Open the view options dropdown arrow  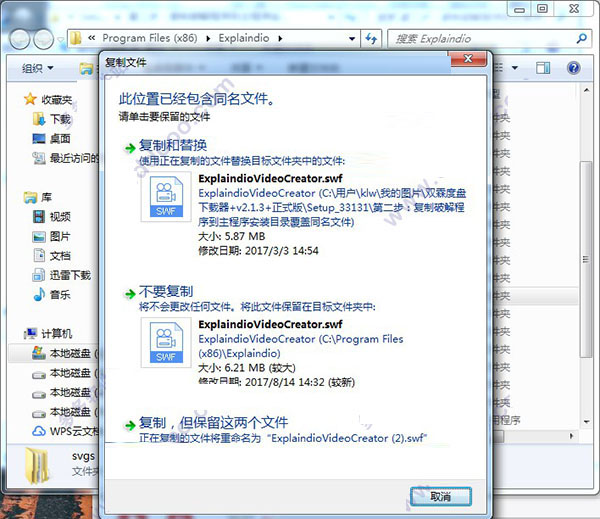(x=515, y=68)
